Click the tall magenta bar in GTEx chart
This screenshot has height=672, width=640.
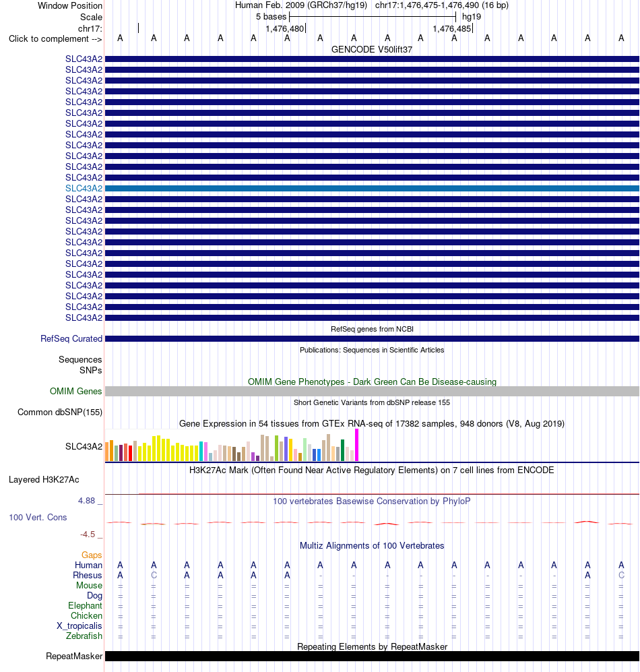click(357, 445)
